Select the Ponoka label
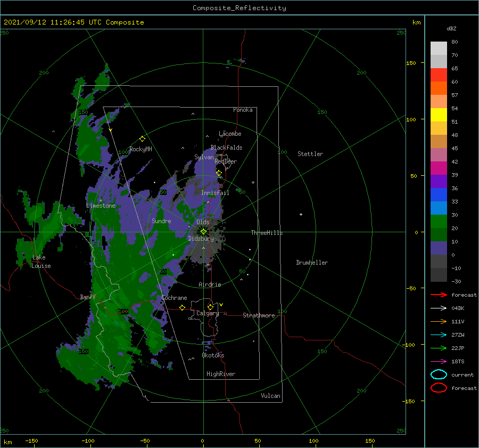Viewport: 479px width, 448px height. click(243, 110)
